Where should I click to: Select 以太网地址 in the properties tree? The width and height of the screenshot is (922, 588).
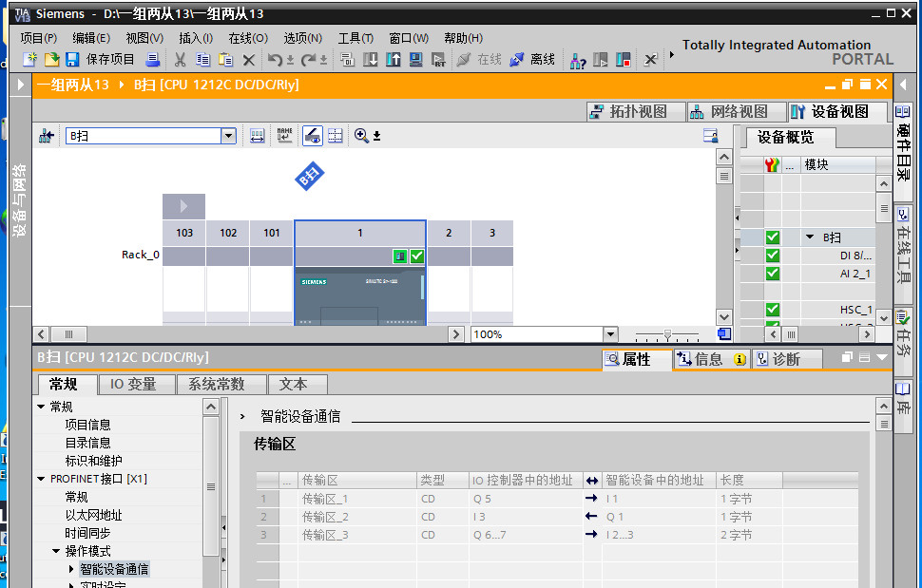click(x=93, y=515)
